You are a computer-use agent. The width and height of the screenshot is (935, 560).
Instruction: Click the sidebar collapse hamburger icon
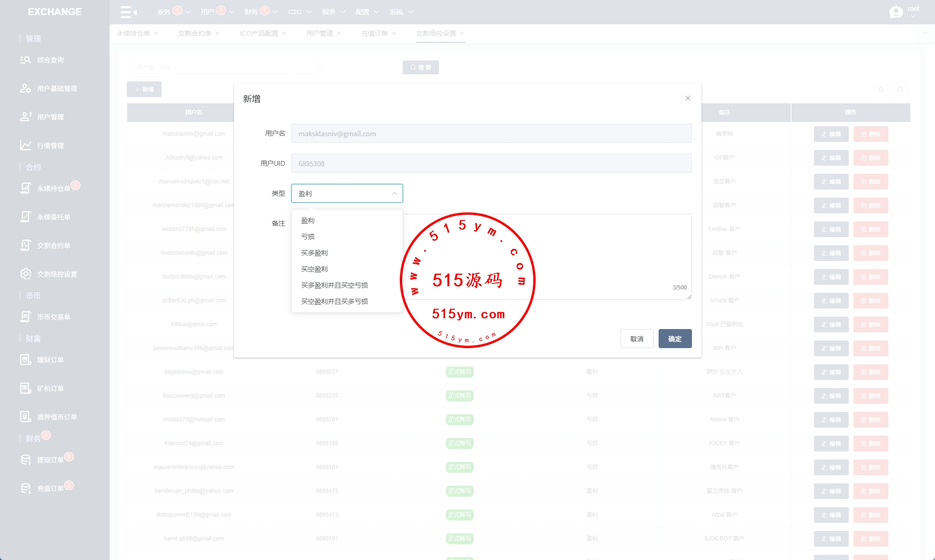coord(128,12)
